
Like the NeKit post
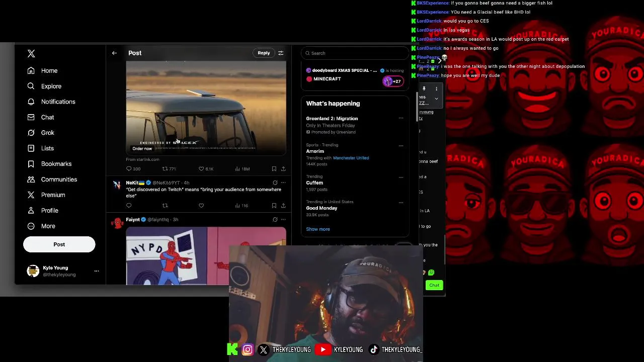coord(201,206)
